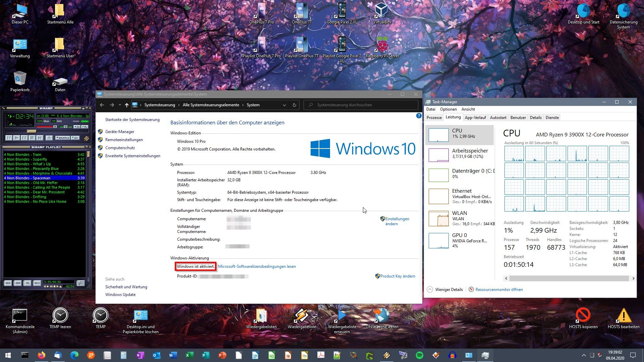The width and height of the screenshot is (644, 362).
Task: Open the SEL menu in Winamp playlist
Action: 28,283
